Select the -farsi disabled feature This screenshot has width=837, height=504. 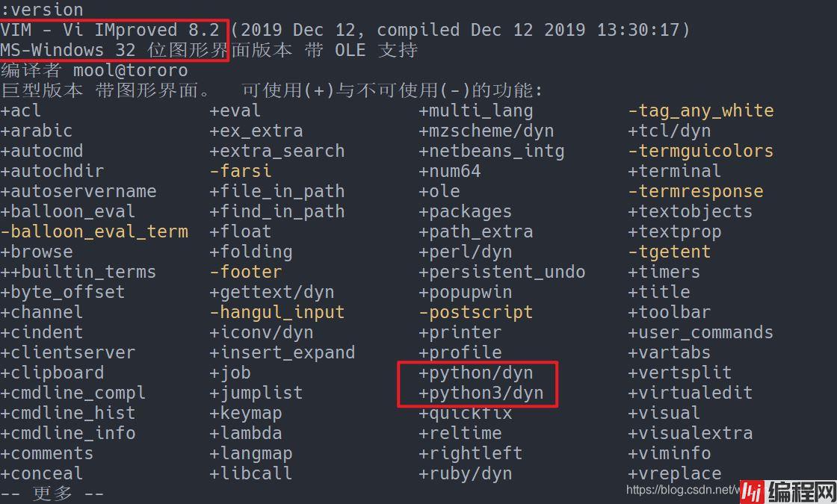click(x=241, y=171)
